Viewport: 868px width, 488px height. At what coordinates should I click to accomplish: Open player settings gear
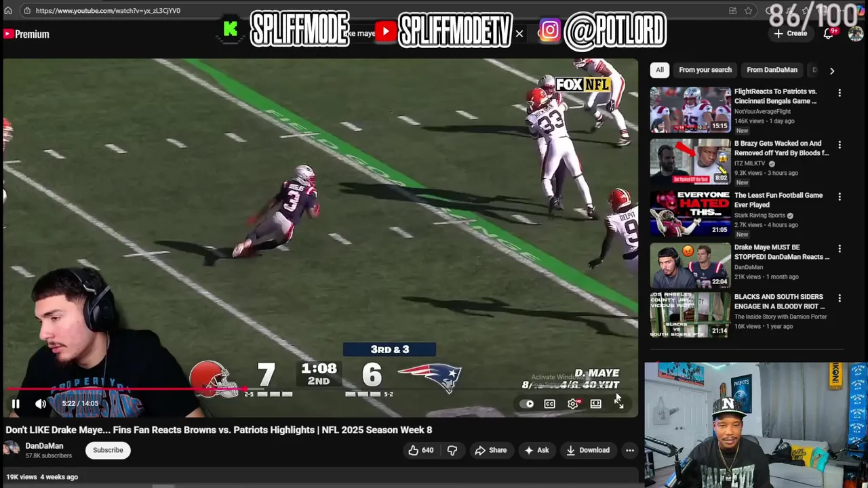[x=573, y=404]
